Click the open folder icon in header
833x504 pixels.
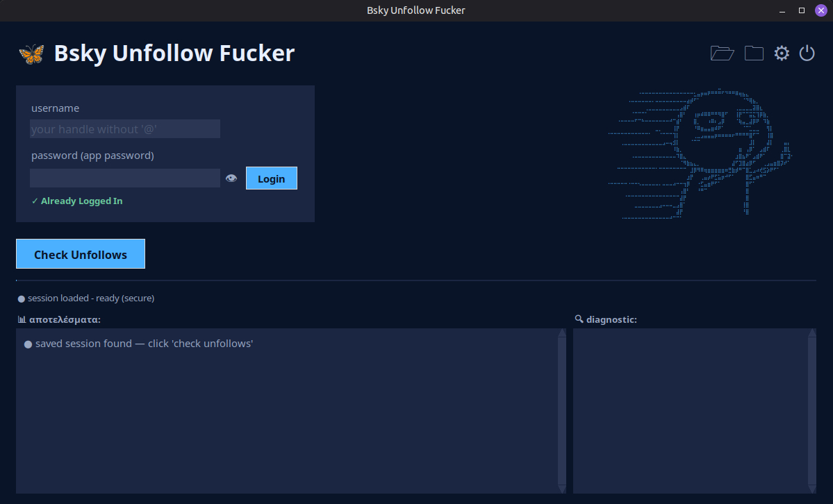coord(722,53)
